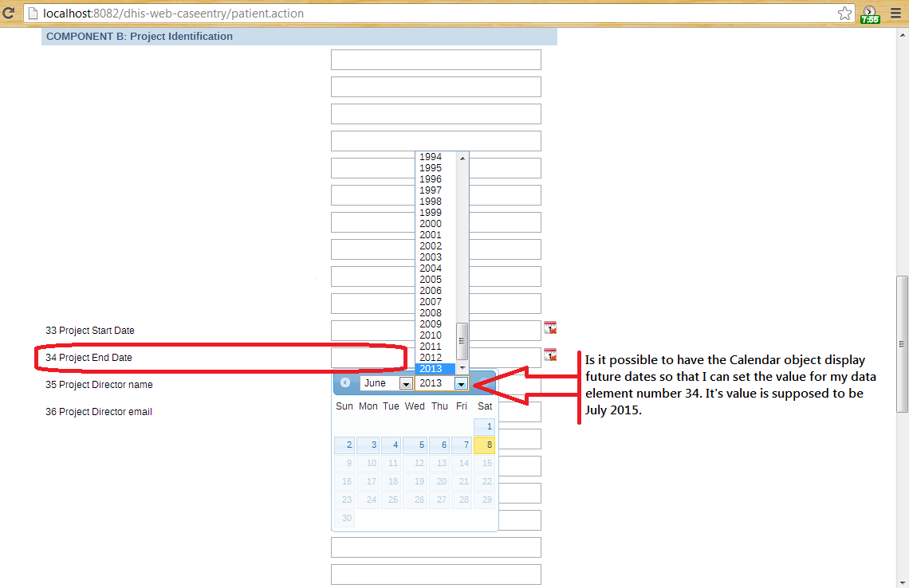Select June 2 in the calendar
The image size is (909, 588).
click(344, 445)
